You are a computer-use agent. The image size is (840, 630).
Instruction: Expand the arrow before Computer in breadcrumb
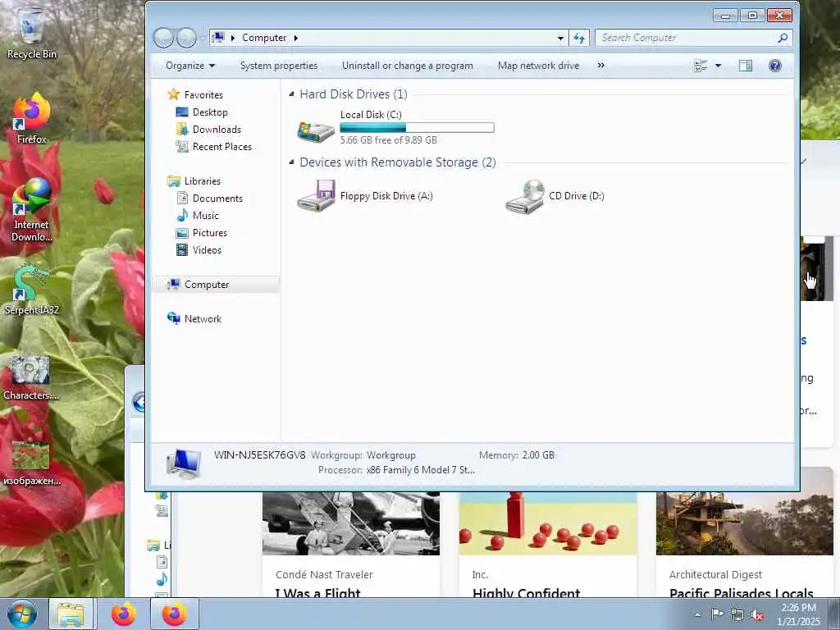[232, 38]
